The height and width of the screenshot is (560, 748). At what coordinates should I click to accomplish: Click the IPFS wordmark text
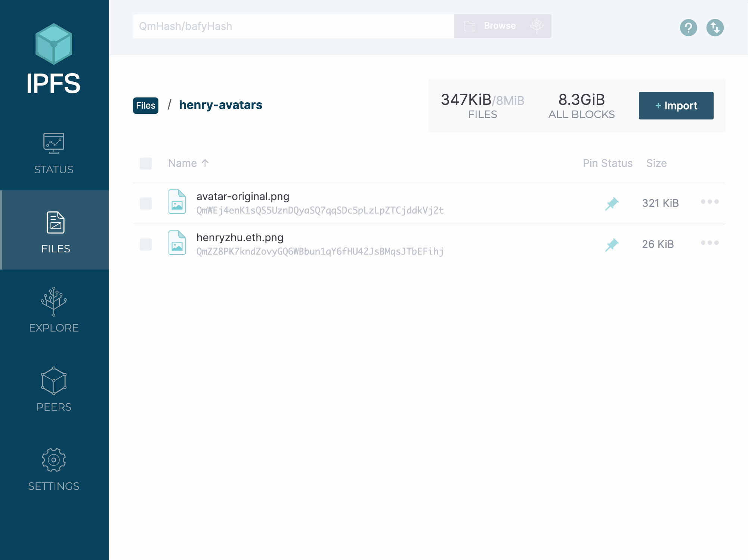pos(53,83)
